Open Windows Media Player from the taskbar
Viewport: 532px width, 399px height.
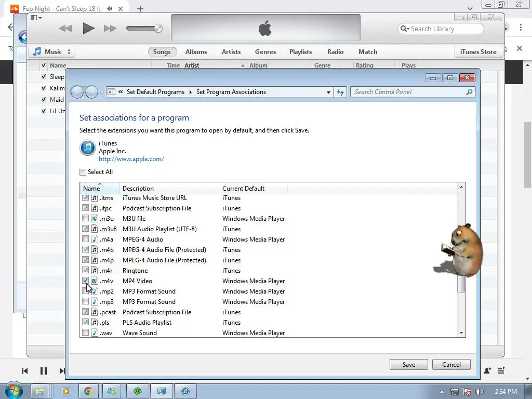66,391
